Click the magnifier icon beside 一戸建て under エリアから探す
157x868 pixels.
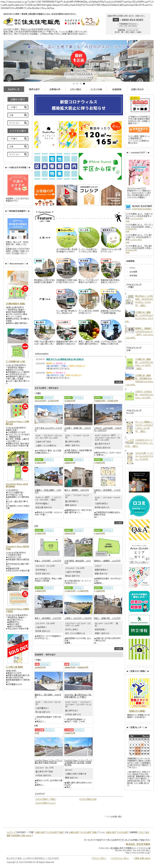[x=25, y=138]
